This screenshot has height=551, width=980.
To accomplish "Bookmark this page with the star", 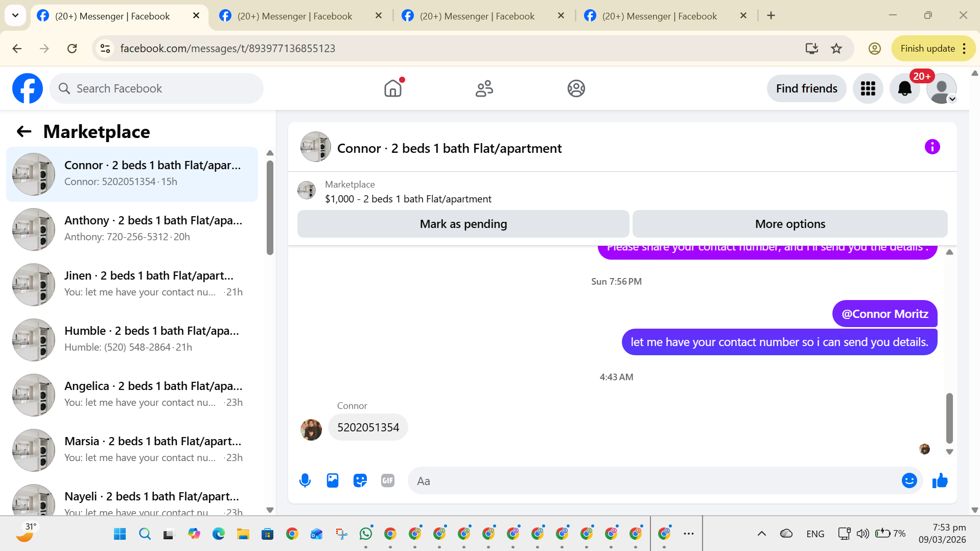I will coord(836,49).
